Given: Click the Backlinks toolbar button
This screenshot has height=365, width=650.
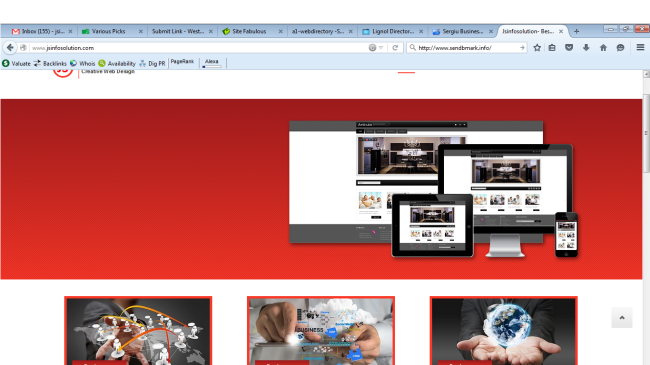Looking at the screenshot, I should click(50, 63).
